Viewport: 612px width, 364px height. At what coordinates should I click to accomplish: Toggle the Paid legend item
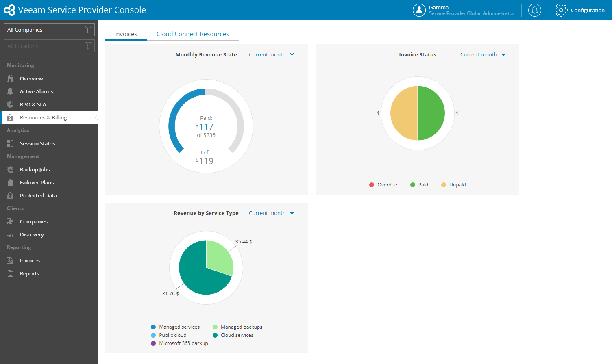(x=419, y=185)
